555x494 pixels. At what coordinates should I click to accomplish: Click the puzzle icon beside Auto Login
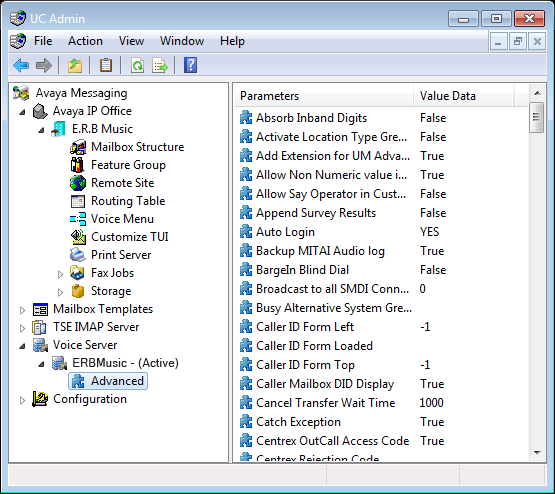pos(246,232)
